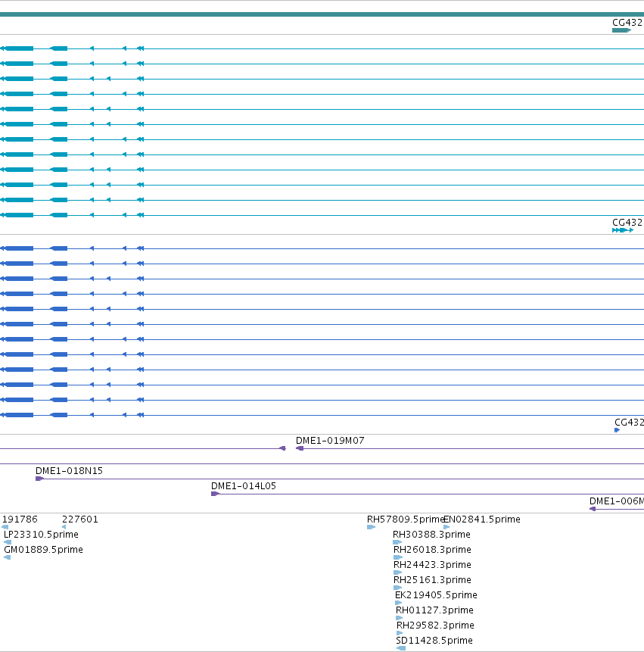Click the partially visible DME1-006M clone label
The height and width of the screenshot is (652, 644).
[x=617, y=501]
